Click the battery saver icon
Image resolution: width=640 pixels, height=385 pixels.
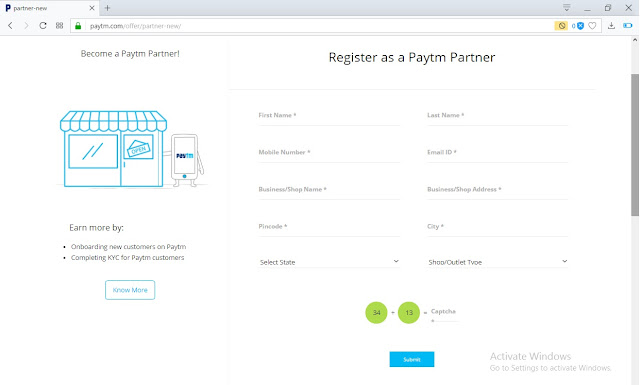coord(628,26)
